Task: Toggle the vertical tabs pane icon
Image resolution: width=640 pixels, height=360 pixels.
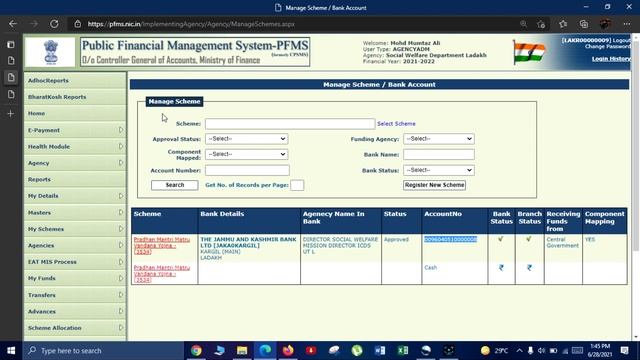Action: point(11,44)
